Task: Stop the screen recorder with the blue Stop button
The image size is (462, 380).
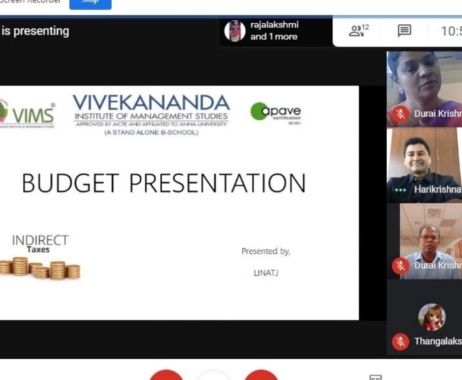Action: tap(90, 3)
